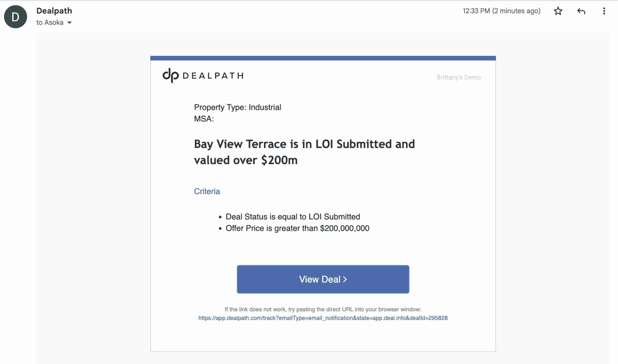Click the Dealpath sender avatar
This screenshot has width=618, height=364.
[x=15, y=17]
